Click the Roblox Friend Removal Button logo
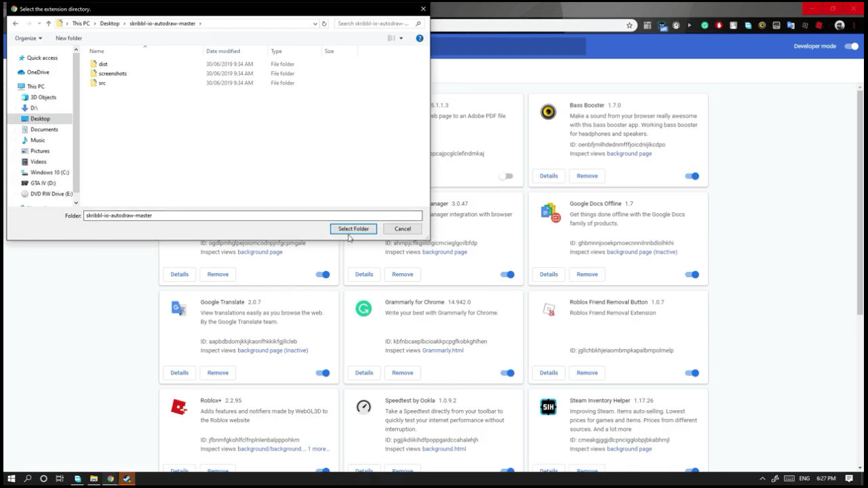 (549, 310)
